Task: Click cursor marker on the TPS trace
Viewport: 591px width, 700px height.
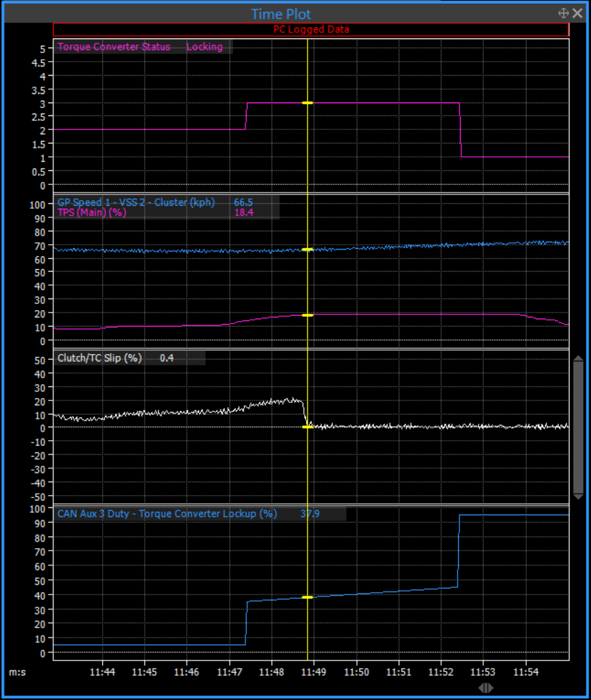Action: point(307,316)
